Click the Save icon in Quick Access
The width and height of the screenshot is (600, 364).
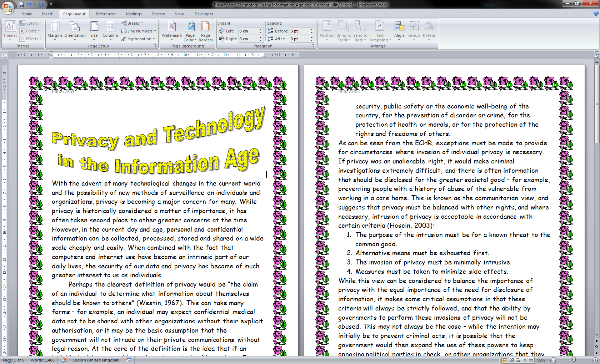(x=21, y=5)
